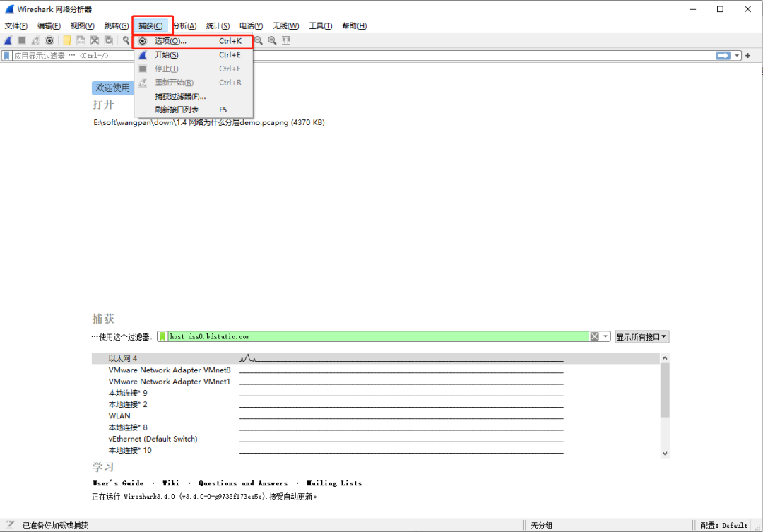Screen dimensions: 763x532
Task: Clear the capture filter with the X icon
Action: pyautogui.click(x=595, y=336)
